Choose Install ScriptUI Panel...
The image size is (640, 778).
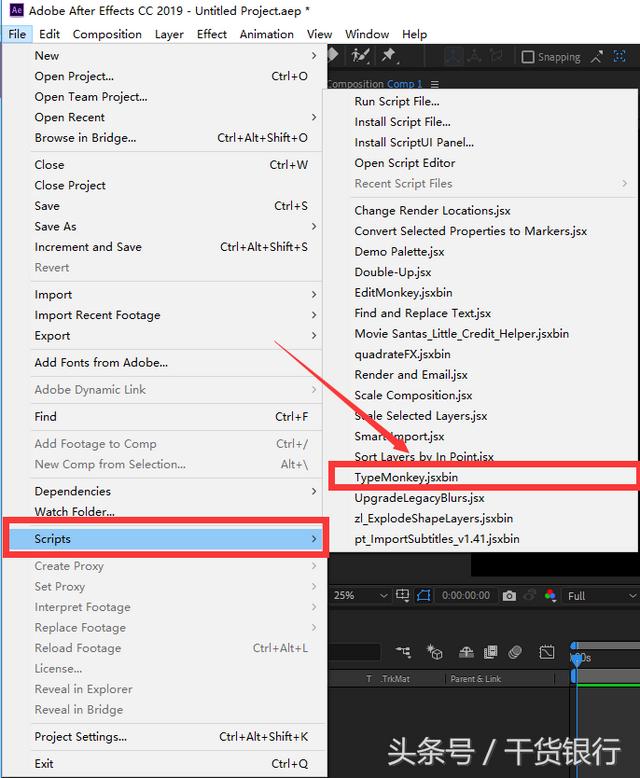point(480,142)
